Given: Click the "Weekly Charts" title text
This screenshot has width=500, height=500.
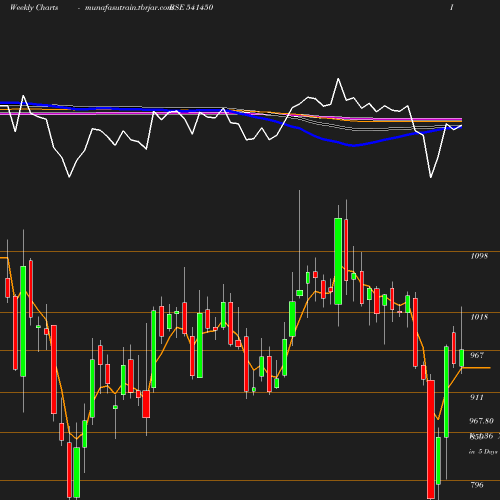Looking at the screenshot, I should pyautogui.click(x=34, y=7).
